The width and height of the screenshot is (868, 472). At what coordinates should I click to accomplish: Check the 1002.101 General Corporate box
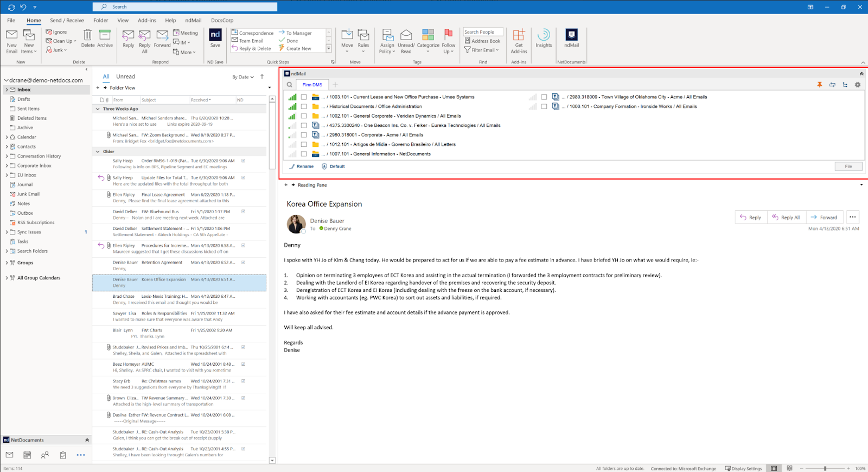tap(304, 116)
